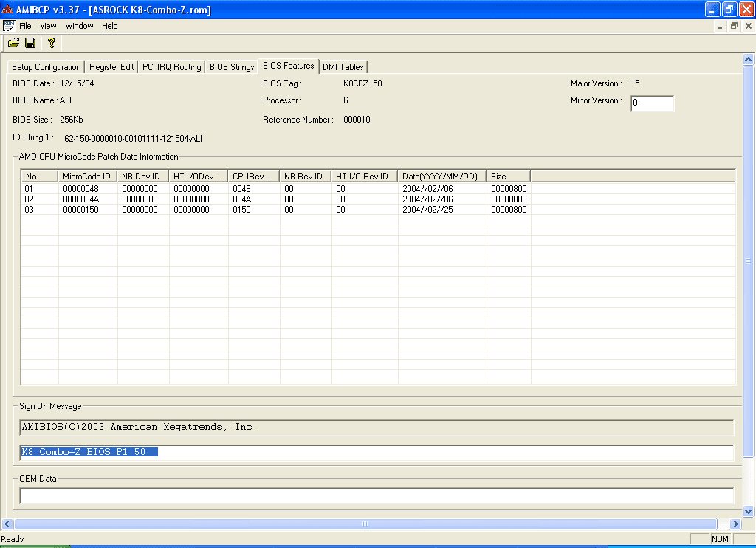
Task: Click the NB Rev.ID column header
Action: tap(305, 176)
